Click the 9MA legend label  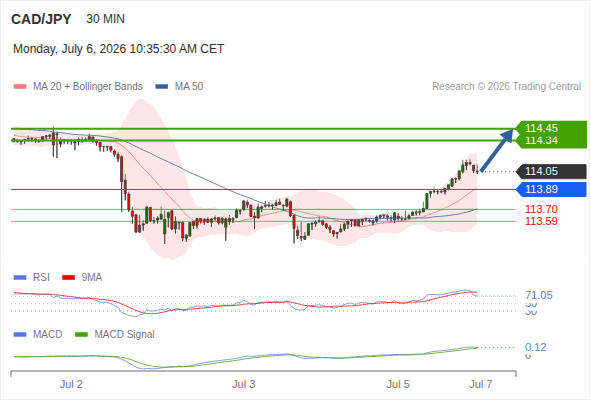coord(92,278)
